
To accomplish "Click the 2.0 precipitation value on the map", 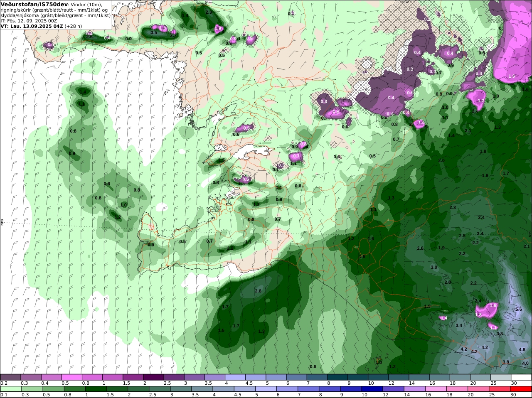I will (441, 160).
